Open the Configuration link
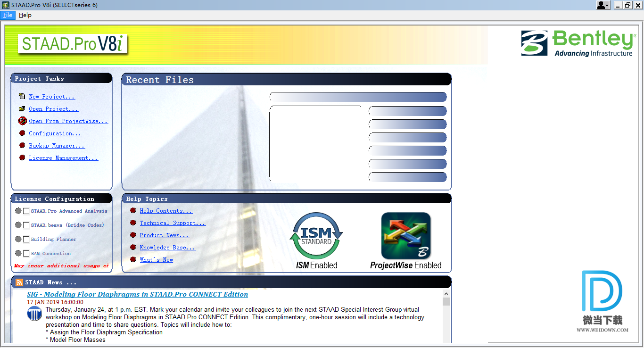Viewport: 644px width, 348px height. 55,133
